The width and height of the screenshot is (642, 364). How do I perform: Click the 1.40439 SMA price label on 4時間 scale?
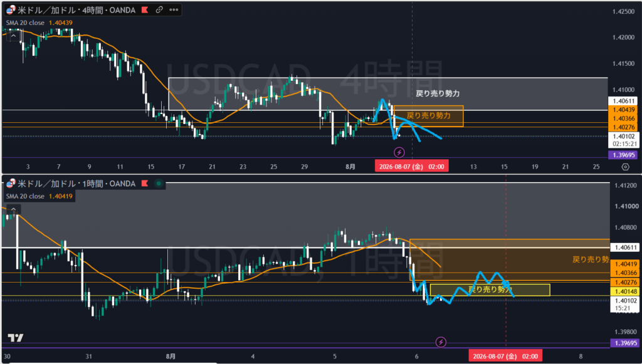(624, 110)
